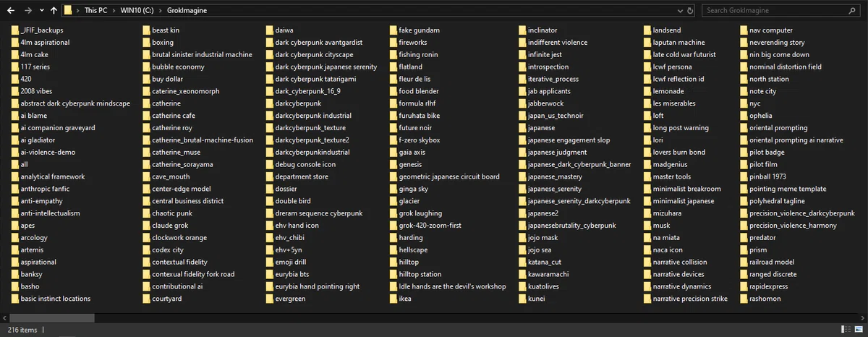Click folder icon beside 'emoji drill'

coord(270,262)
